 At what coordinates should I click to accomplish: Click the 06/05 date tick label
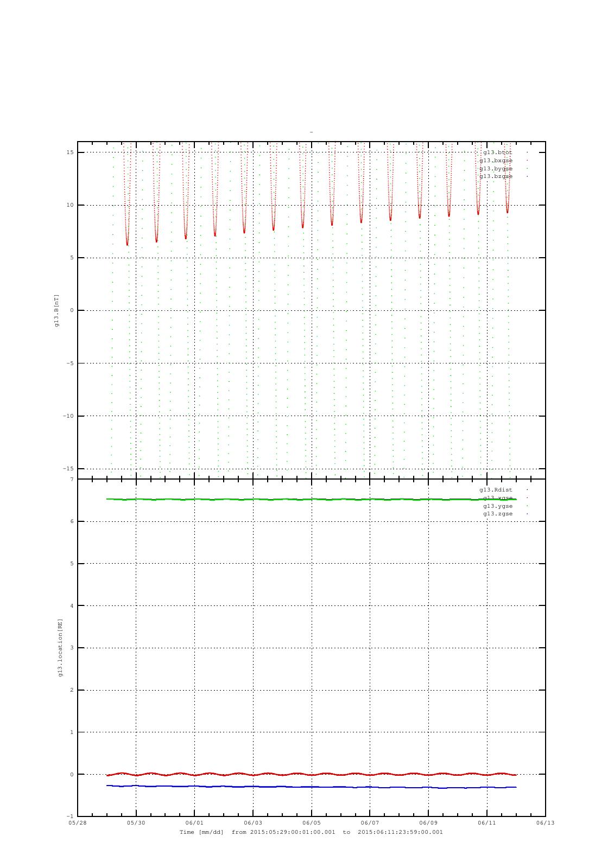(x=312, y=823)
